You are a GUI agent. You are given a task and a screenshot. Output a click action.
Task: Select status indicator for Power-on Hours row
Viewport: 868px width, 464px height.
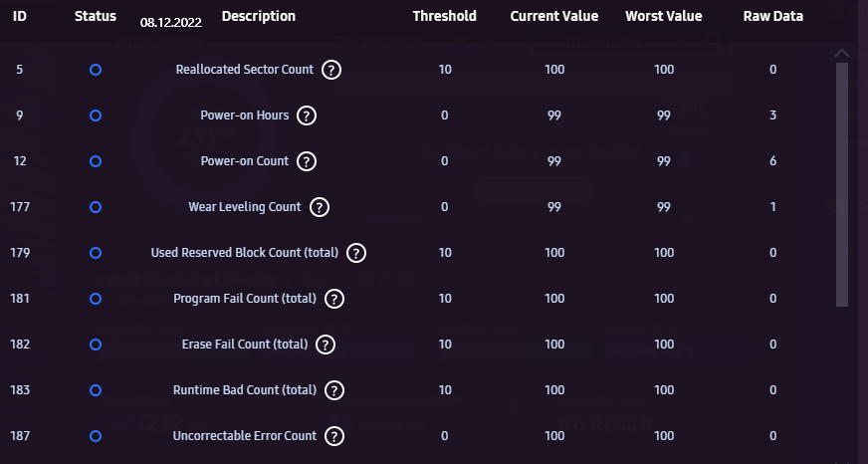[x=96, y=116]
